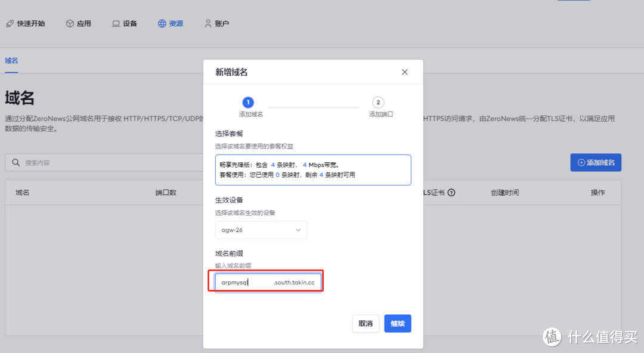Click the blue 添加域名 action button
This screenshot has width=644, height=353.
pyautogui.click(x=596, y=162)
